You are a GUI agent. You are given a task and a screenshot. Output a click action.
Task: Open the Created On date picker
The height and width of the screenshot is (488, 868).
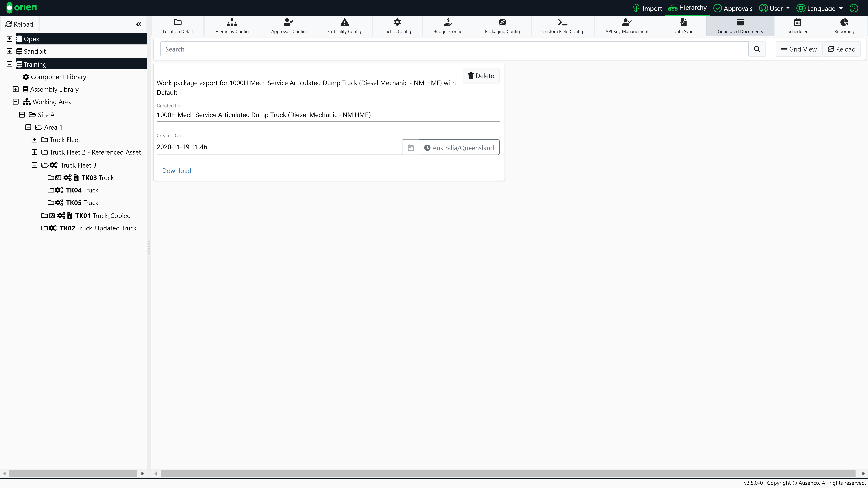click(x=410, y=147)
